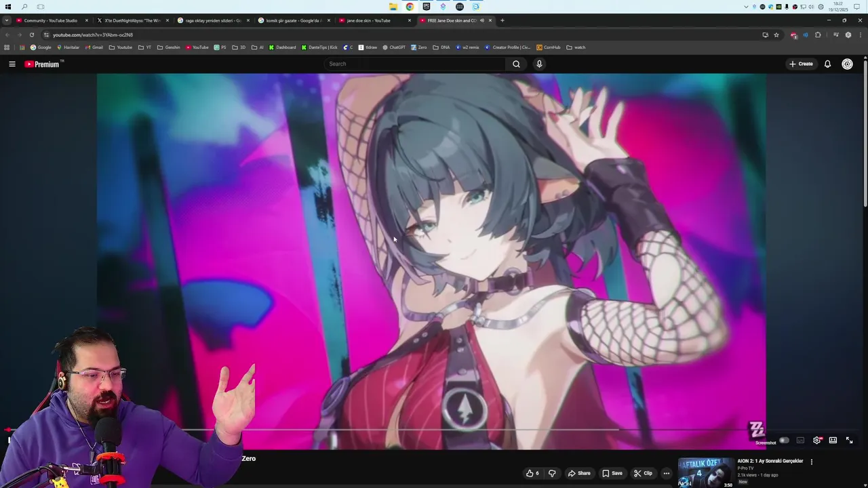Create a Clip of the video
This screenshot has height=488, width=868.
[642, 473]
